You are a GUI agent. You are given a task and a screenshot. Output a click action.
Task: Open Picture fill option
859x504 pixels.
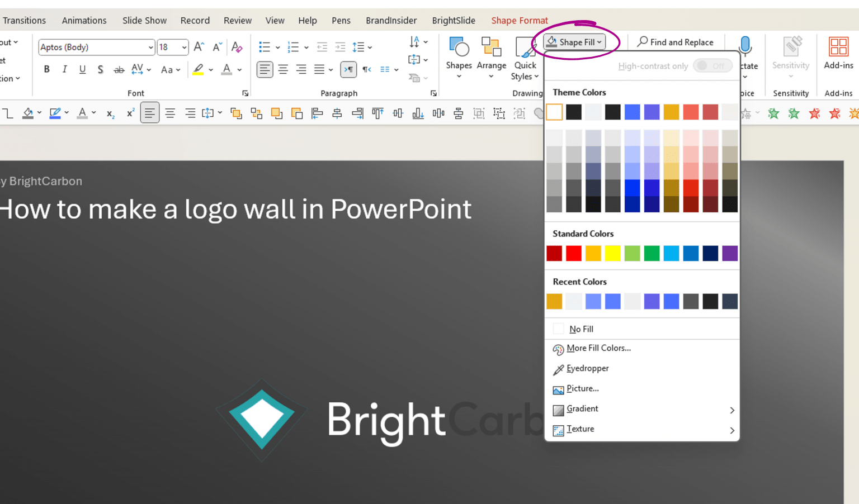[582, 388]
